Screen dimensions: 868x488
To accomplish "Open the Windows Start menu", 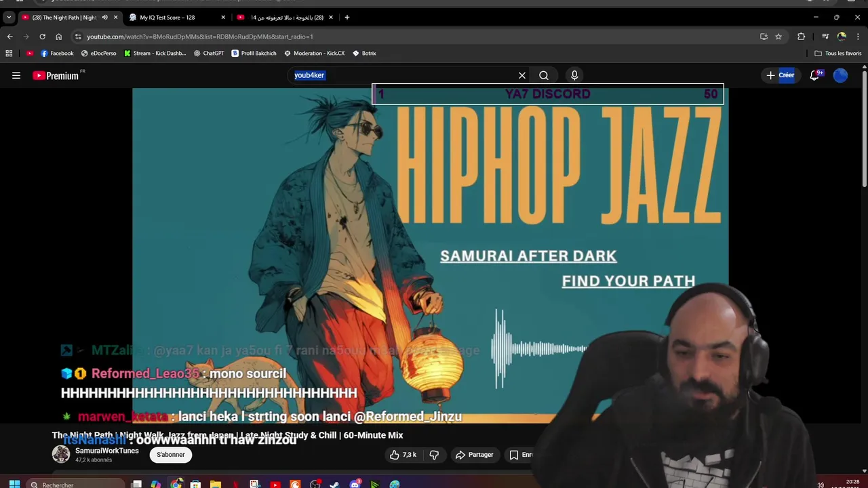I will [x=14, y=484].
